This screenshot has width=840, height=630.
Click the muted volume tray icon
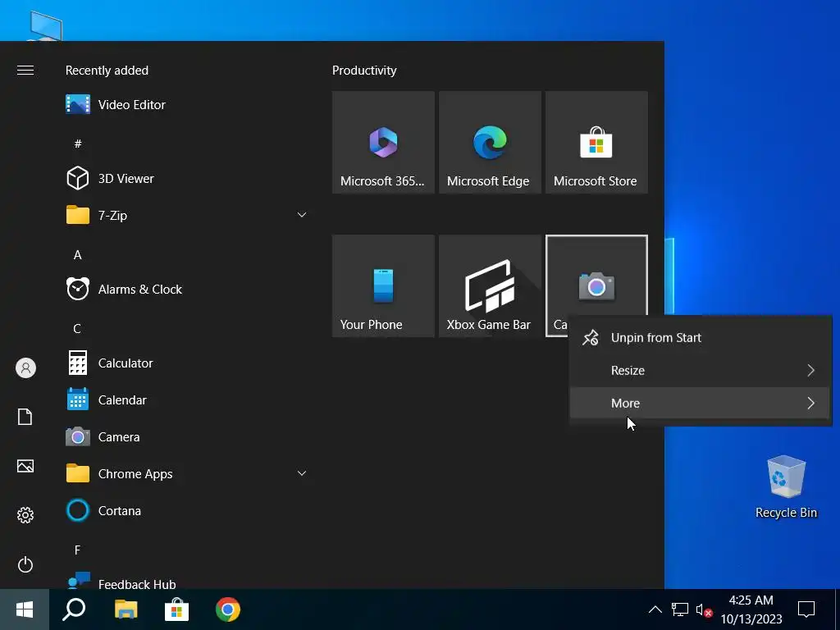(x=704, y=609)
